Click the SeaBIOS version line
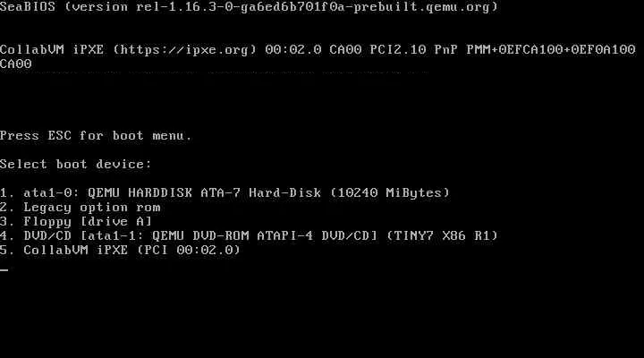 tap(249, 7)
